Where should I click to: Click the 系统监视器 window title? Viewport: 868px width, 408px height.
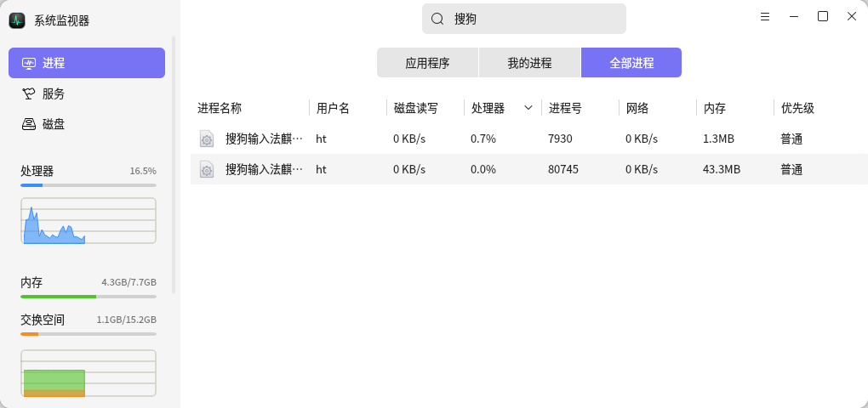(61, 20)
